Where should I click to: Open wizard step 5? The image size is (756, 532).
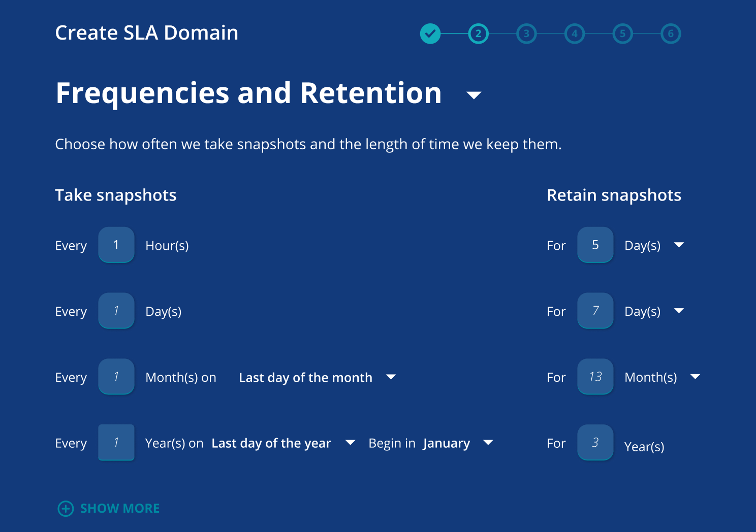[x=622, y=34]
